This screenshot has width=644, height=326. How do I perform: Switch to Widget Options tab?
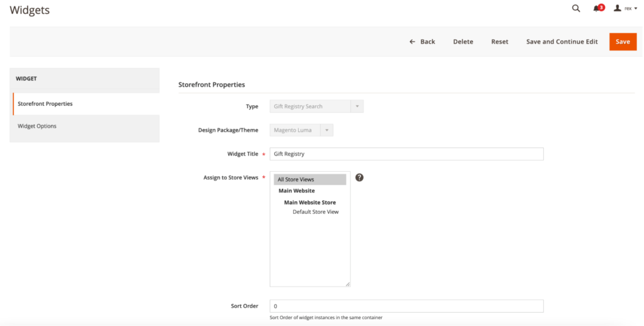point(37,126)
